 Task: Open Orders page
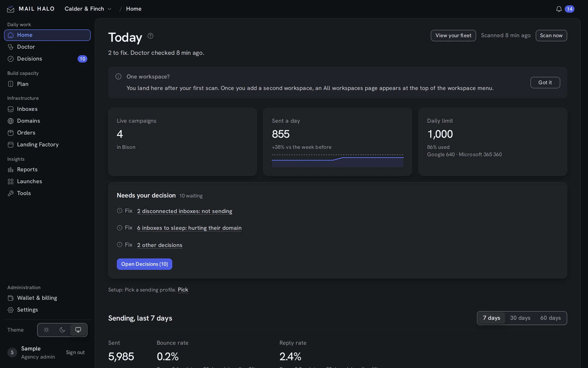click(47, 133)
